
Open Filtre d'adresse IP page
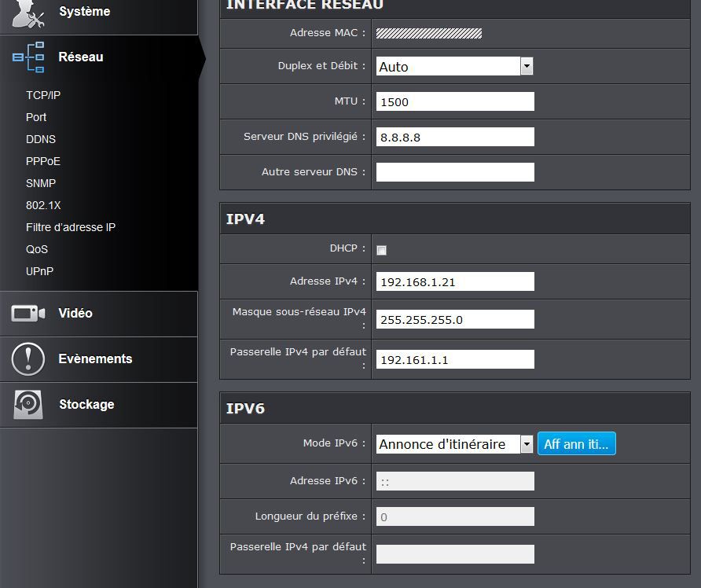tap(71, 227)
